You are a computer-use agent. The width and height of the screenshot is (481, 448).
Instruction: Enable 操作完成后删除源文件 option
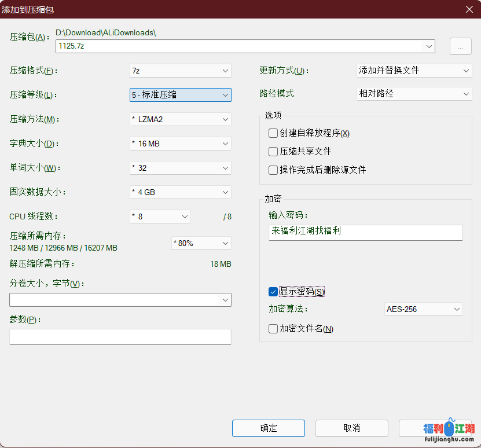tap(273, 170)
